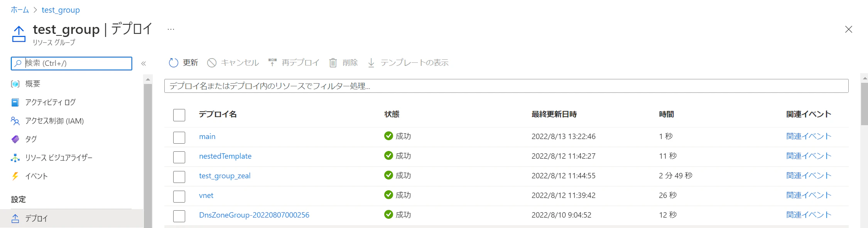This screenshot has width=868, height=228.
Task: Close the デプロイ blade with X
Action: pos(848,29)
